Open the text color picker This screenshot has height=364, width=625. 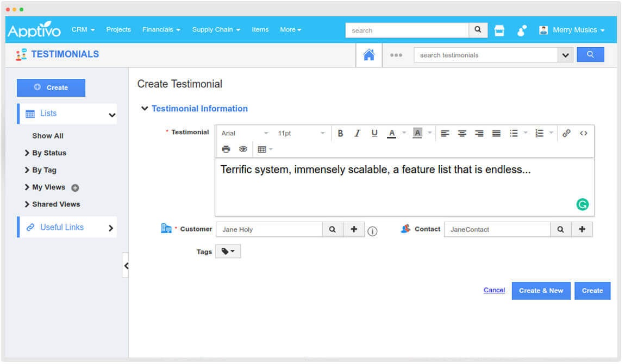[x=392, y=133]
